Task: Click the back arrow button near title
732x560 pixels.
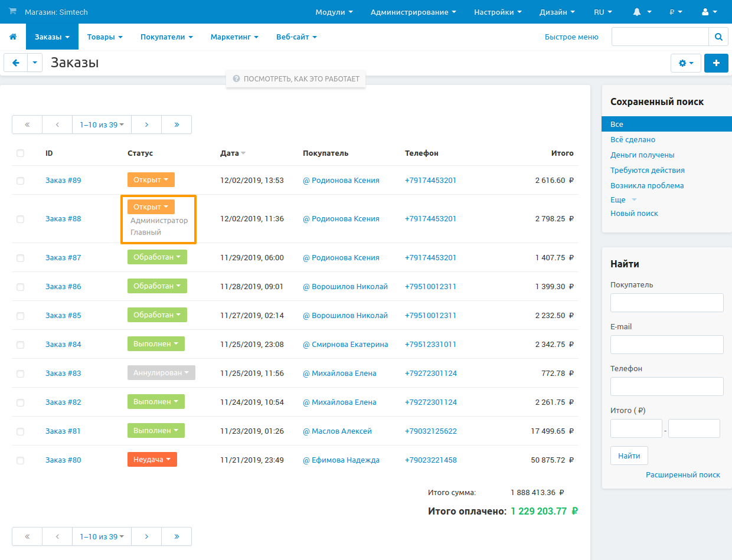Action: 16,63
